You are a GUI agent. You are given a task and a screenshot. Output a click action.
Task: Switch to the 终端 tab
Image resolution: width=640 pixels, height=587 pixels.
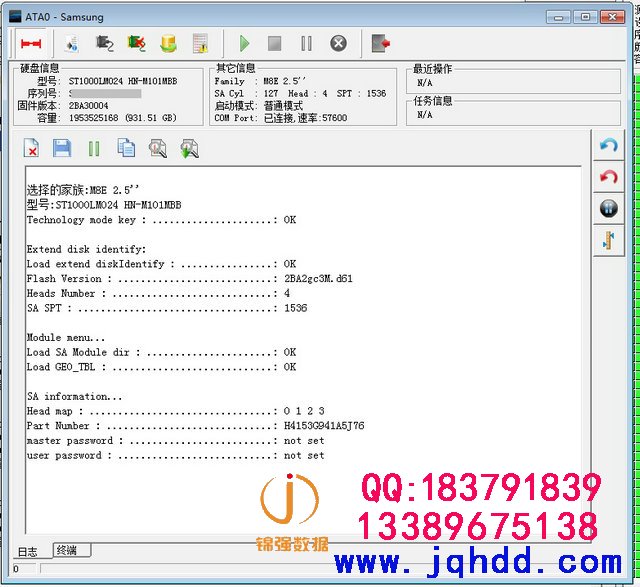tap(72, 550)
